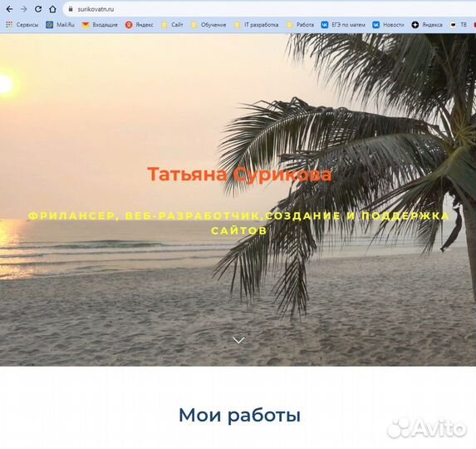Open the ЕГЭ по матем VK bookmark
The image size is (476, 449).
[x=343, y=25]
